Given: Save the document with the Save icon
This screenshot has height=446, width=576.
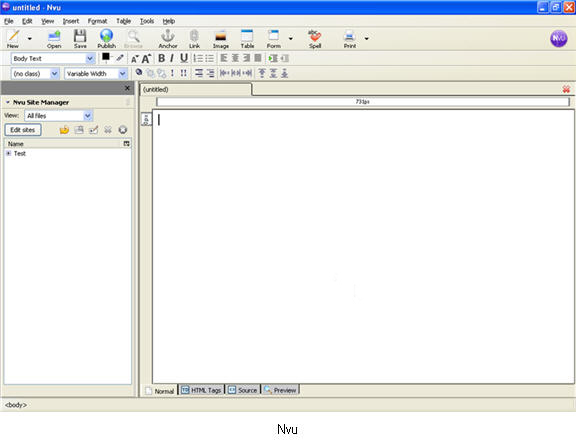Looking at the screenshot, I should (80, 39).
